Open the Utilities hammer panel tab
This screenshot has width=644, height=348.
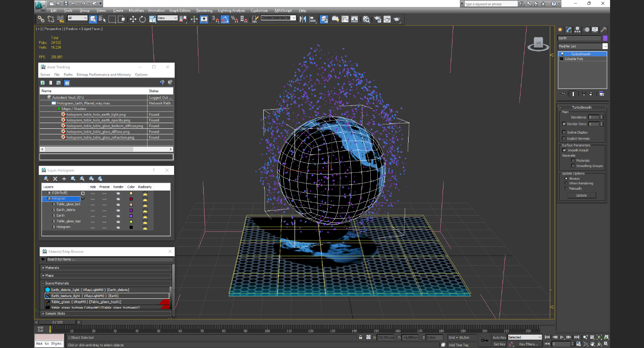pos(604,30)
